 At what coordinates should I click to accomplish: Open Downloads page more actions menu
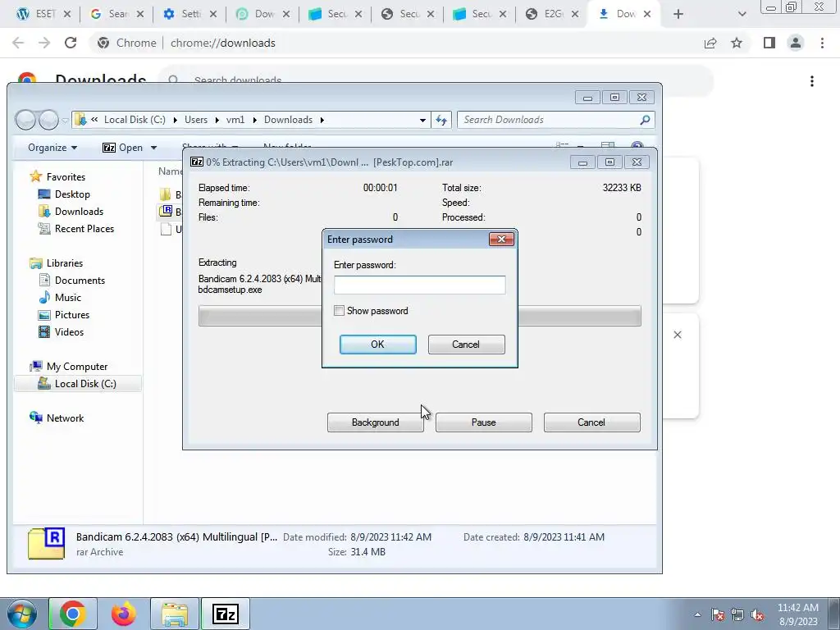pos(812,81)
